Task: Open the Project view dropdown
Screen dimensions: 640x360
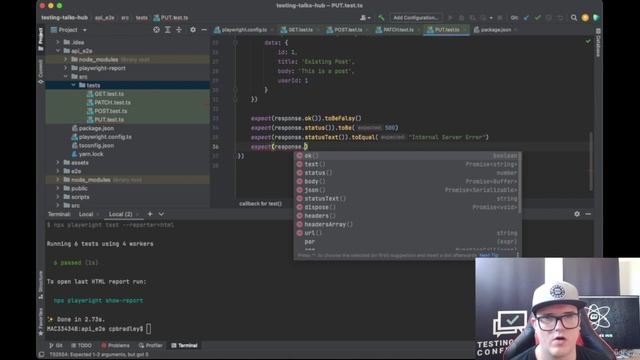Action: 69,30
